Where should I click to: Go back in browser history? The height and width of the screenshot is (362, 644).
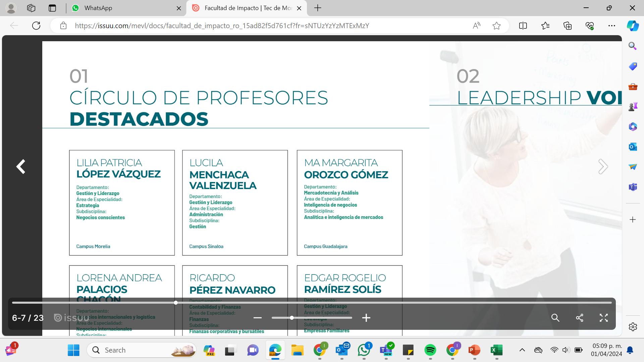(14, 26)
